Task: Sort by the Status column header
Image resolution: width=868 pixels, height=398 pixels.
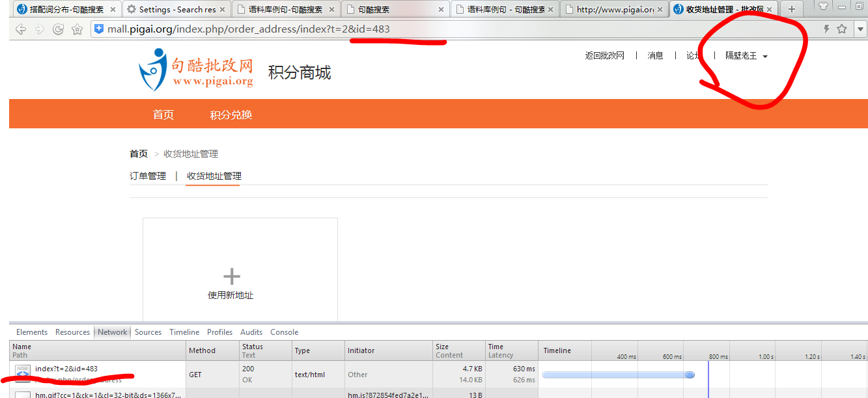Action: pos(265,350)
